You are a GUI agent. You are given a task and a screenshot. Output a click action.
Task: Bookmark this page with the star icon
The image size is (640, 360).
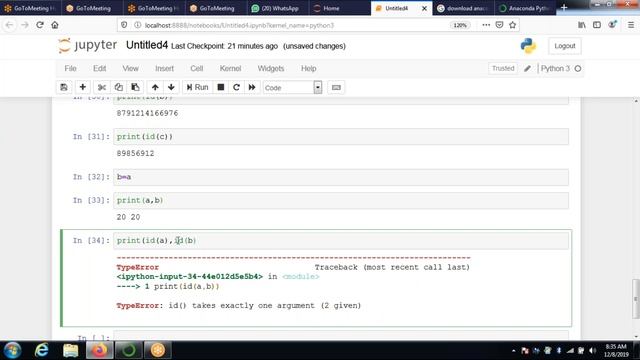click(x=513, y=25)
